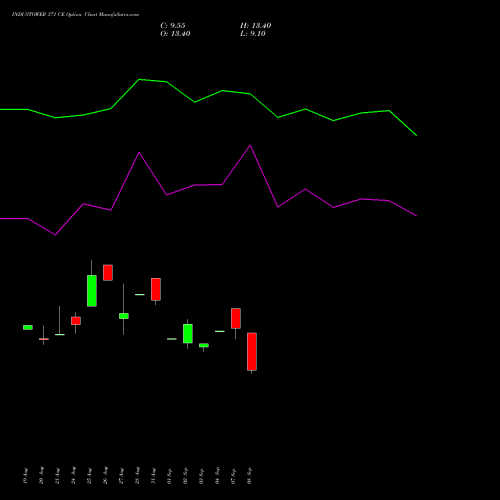500x500 pixels.
Task: Select the large red candle for 08 Sep
Action: 252,352
